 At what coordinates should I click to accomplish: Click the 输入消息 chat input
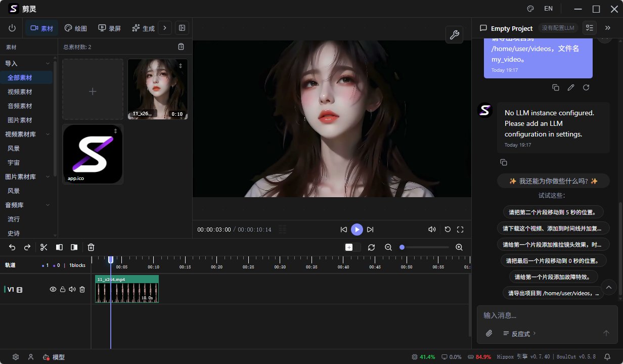pos(547,315)
